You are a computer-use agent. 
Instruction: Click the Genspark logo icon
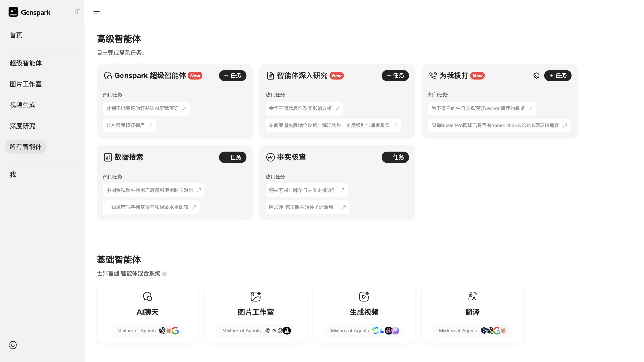13,12
